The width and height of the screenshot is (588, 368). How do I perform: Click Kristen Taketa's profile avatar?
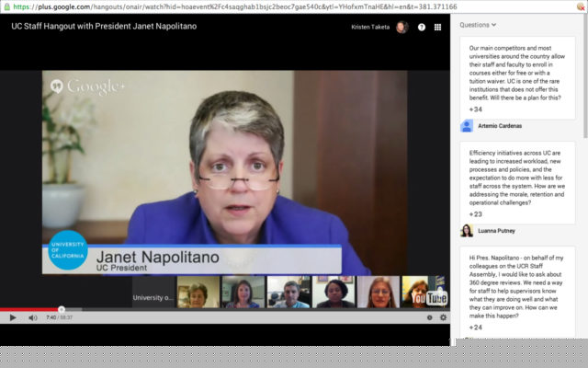click(x=401, y=27)
